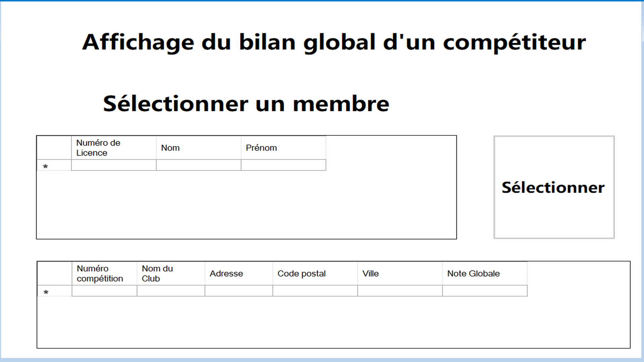The image size is (644, 362).
Task: Click the Numéro de Licence column header
Action: tap(113, 148)
